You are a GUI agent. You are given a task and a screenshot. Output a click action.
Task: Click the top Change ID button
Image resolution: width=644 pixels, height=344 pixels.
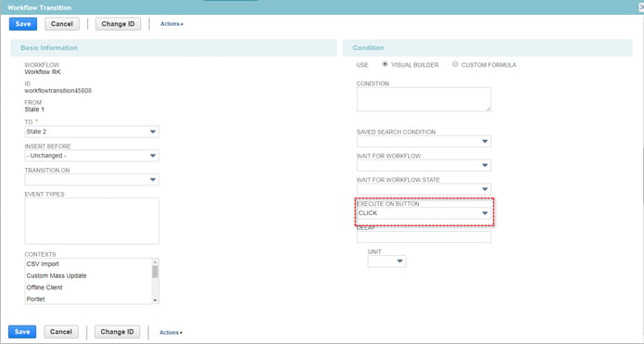click(119, 24)
